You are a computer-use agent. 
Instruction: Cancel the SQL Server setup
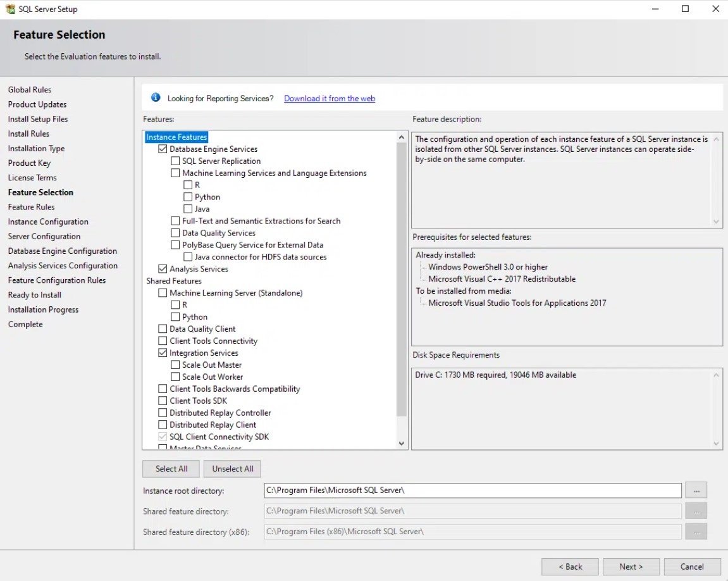(x=692, y=566)
